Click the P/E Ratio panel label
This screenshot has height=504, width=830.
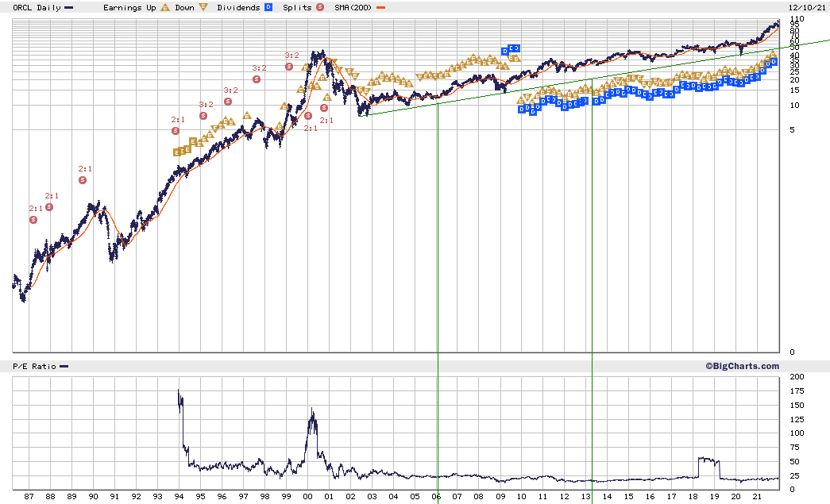click(x=34, y=366)
